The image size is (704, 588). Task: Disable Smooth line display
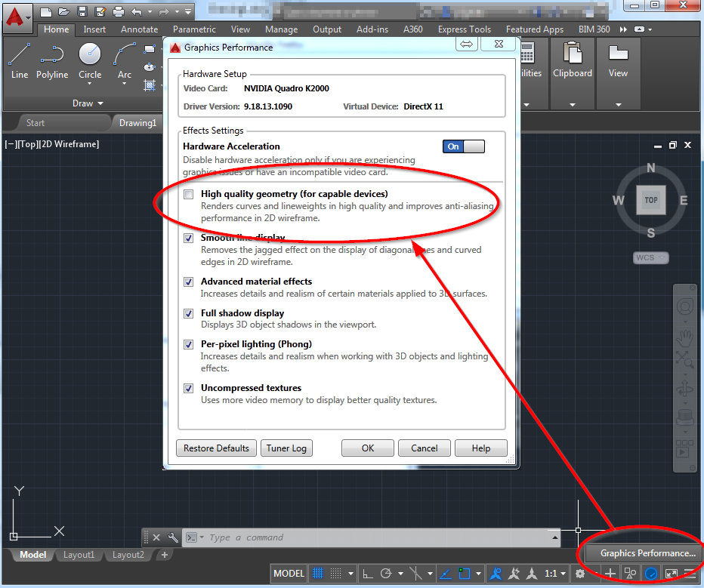pyautogui.click(x=187, y=238)
